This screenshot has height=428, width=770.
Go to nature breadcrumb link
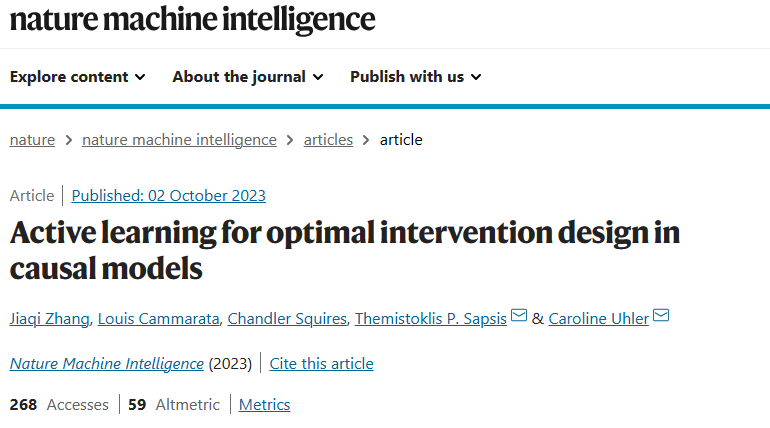coord(32,140)
